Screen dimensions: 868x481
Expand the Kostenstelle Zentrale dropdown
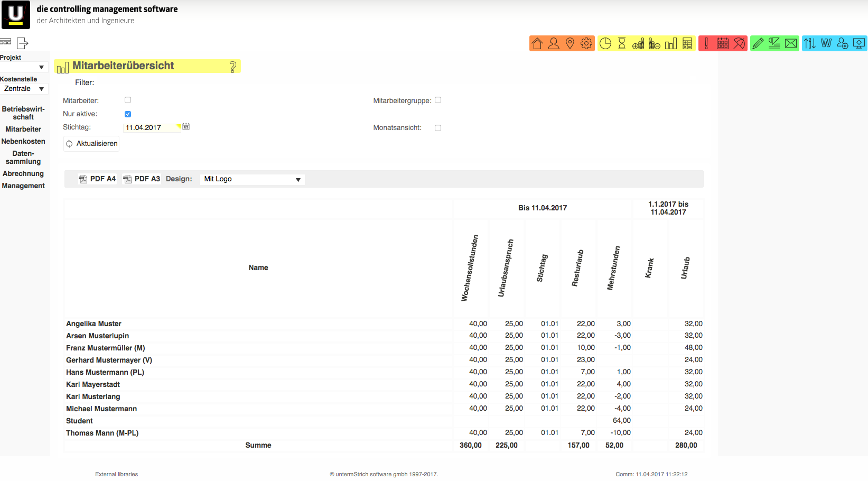(x=24, y=89)
